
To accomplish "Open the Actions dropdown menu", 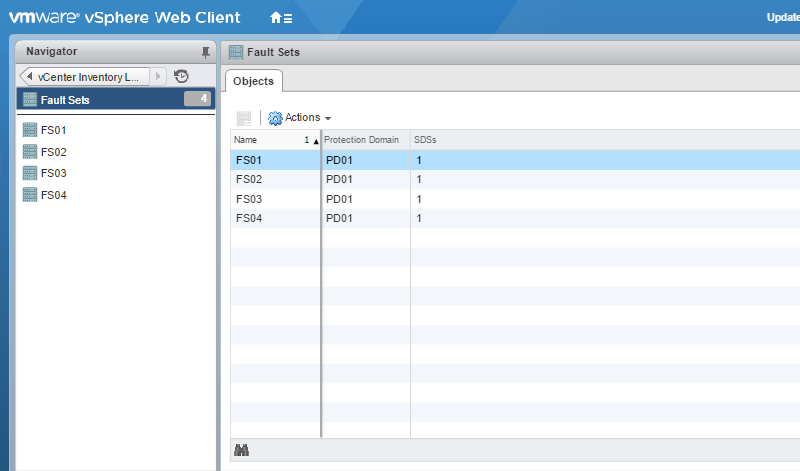I will point(300,118).
